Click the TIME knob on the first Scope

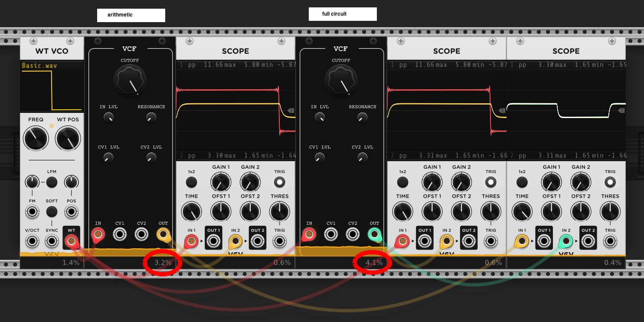tap(191, 212)
